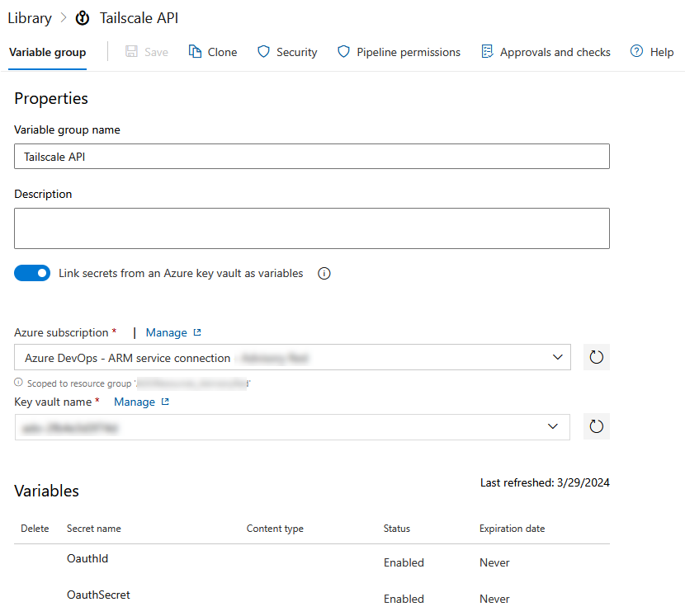685x616 pixels.
Task: Toggle Link secrets from Azure key vault
Action: [32, 273]
